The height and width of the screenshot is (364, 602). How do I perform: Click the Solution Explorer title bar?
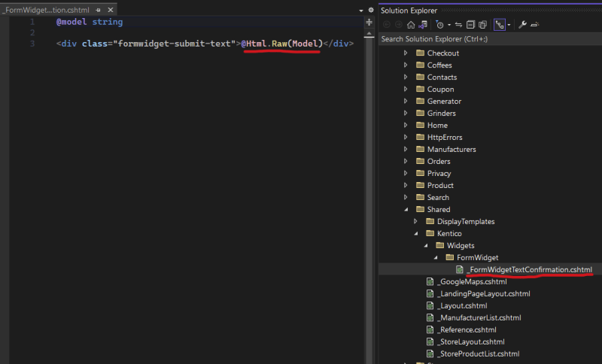(490, 11)
